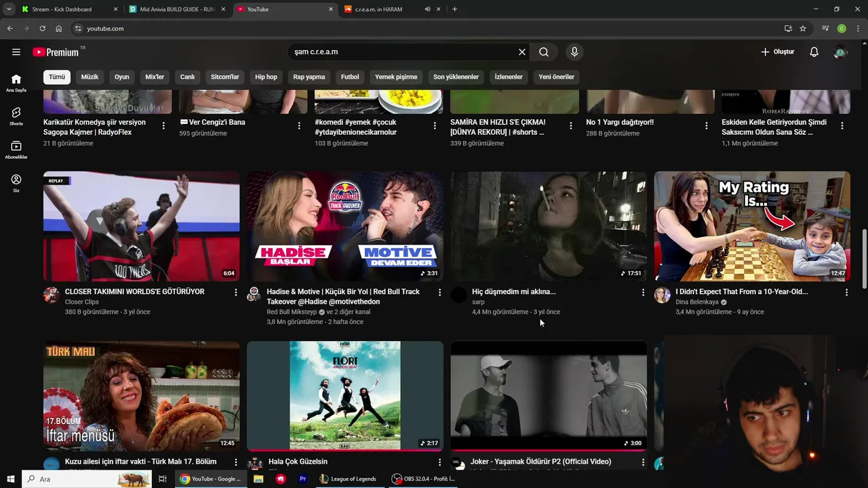Select the Müzik filter chip

[90, 77]
